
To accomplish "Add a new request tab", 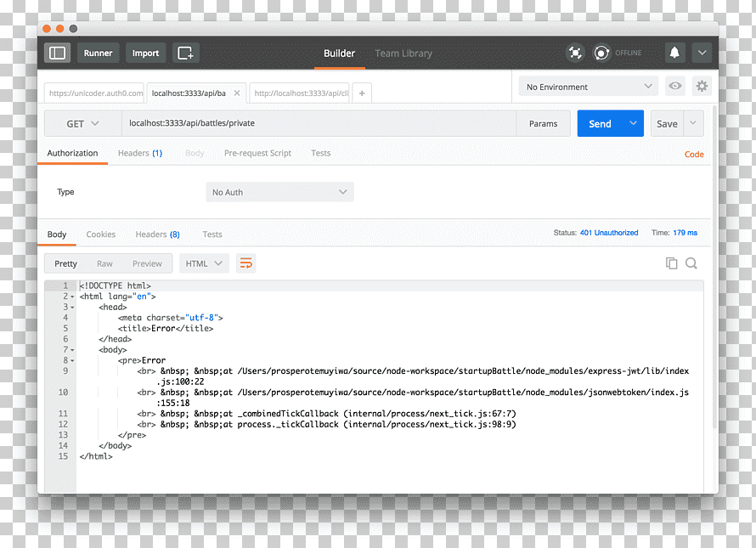I will [362, 93].
